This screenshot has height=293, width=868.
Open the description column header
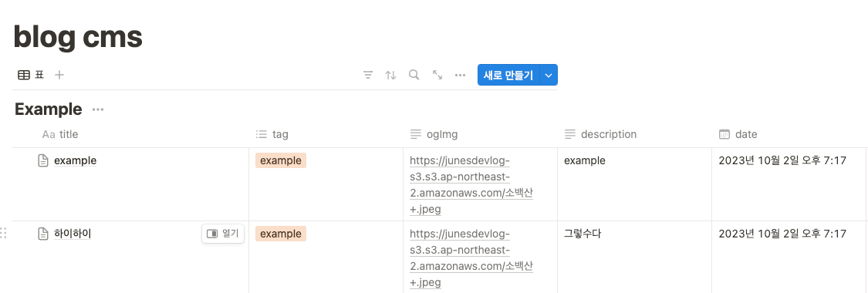point(600,134)
